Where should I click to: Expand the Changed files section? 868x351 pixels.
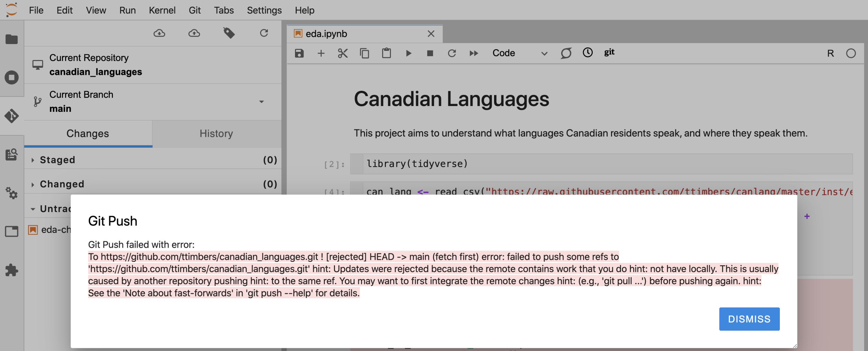pos(61,184)
